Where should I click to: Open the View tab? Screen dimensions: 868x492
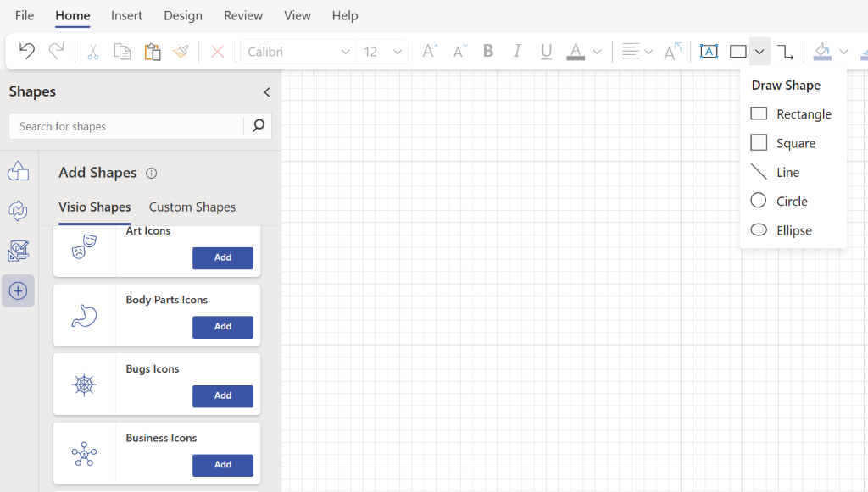point(298,15)
